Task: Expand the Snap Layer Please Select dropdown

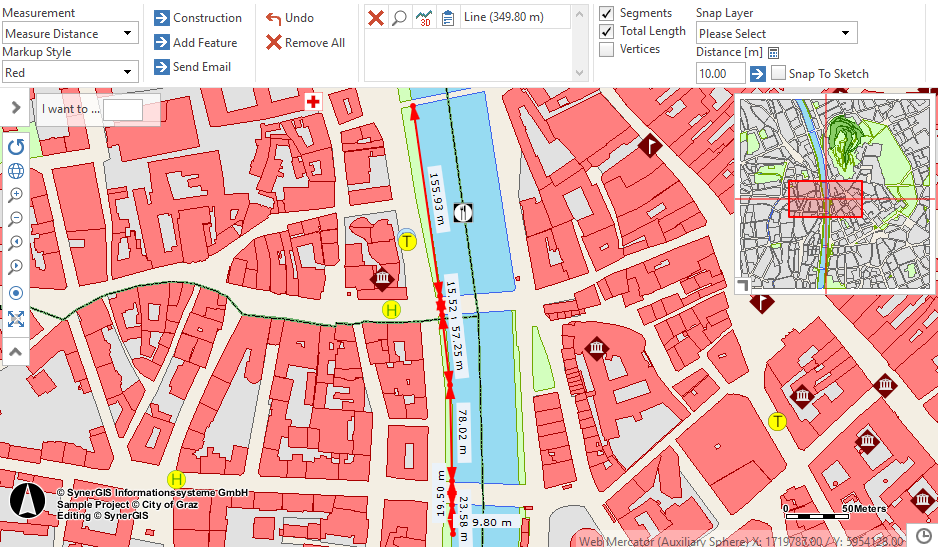Action: [x=776, y=33]
